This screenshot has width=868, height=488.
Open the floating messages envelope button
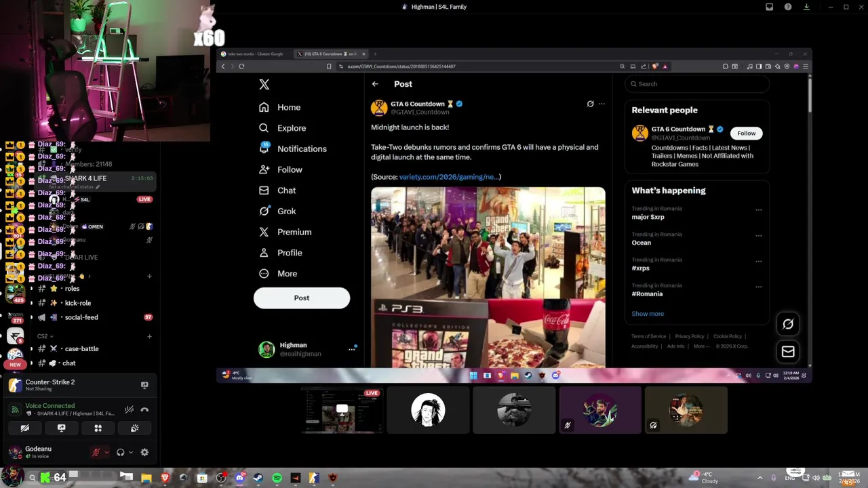788,352
